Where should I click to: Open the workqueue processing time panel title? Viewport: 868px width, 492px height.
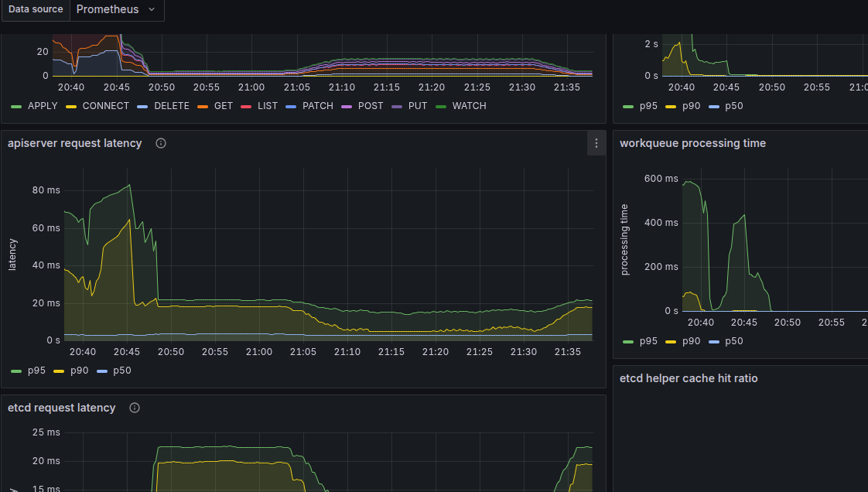pyautogui.click(x=692, y=143)
